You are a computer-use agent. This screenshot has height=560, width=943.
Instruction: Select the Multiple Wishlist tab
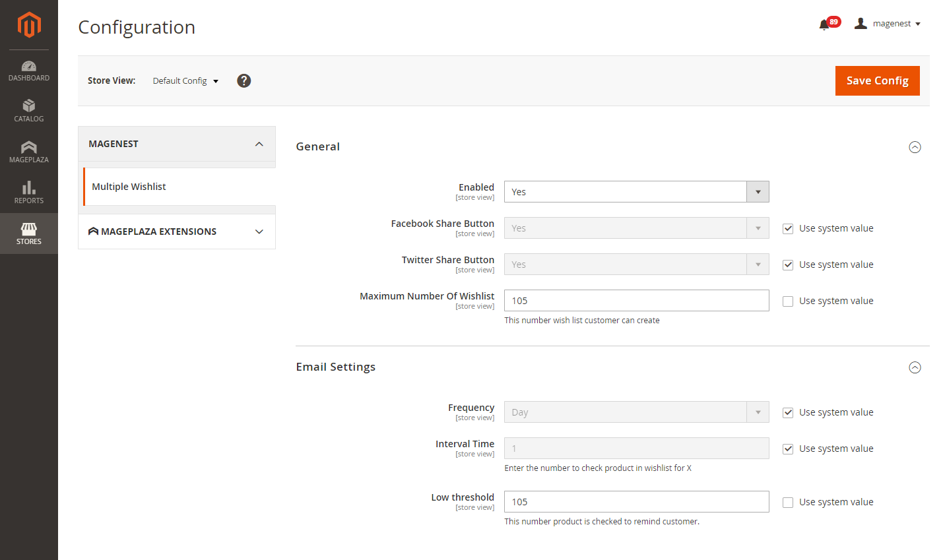click(129, 187)
